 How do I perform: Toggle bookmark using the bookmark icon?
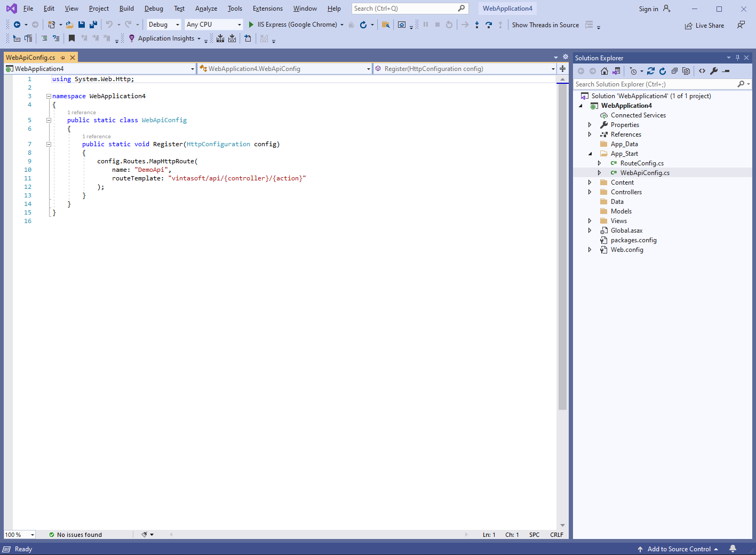[x=71, y=38]
